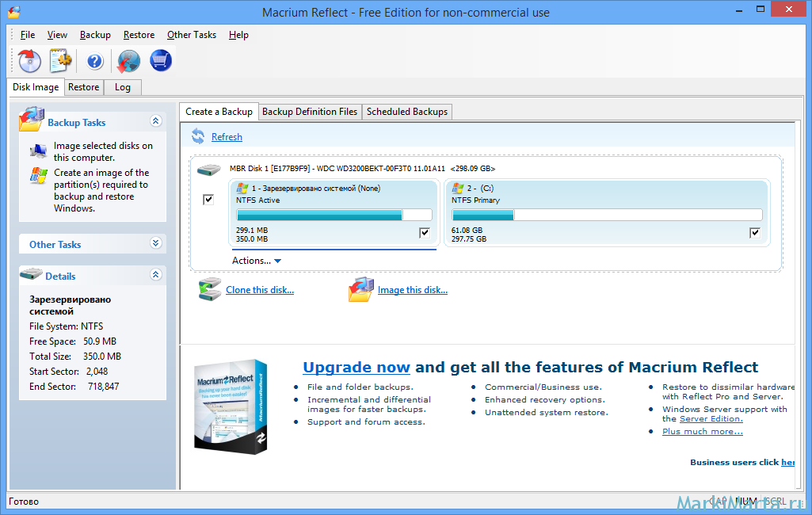Toggle the whole-disk checkbox for MBR Disk 1
Image resolution: width=812 pixels, height=515 pixels.
pyautogui.click(x=208, y=200)
